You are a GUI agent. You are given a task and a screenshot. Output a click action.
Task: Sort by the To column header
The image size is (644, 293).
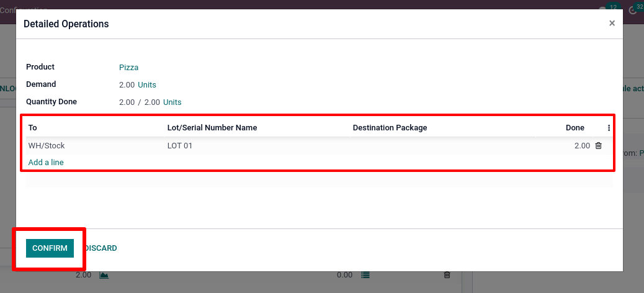click(x=33, y=128)
